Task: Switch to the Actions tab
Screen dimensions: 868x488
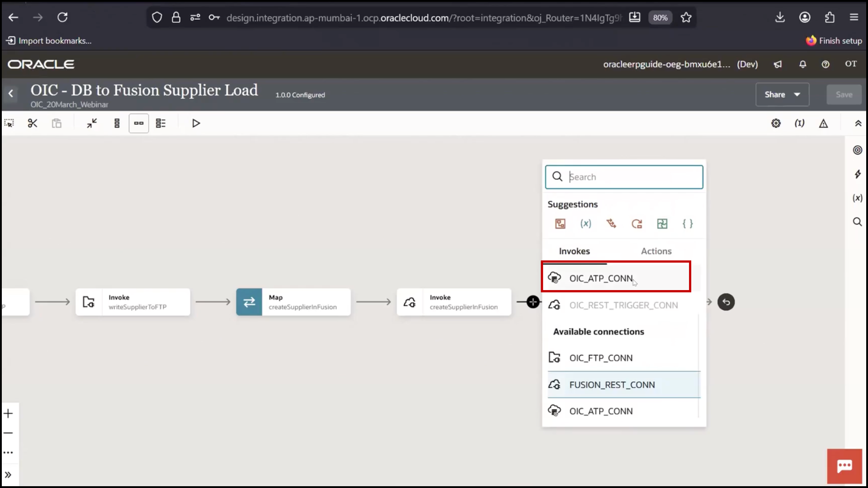Action: click(656, 251)
